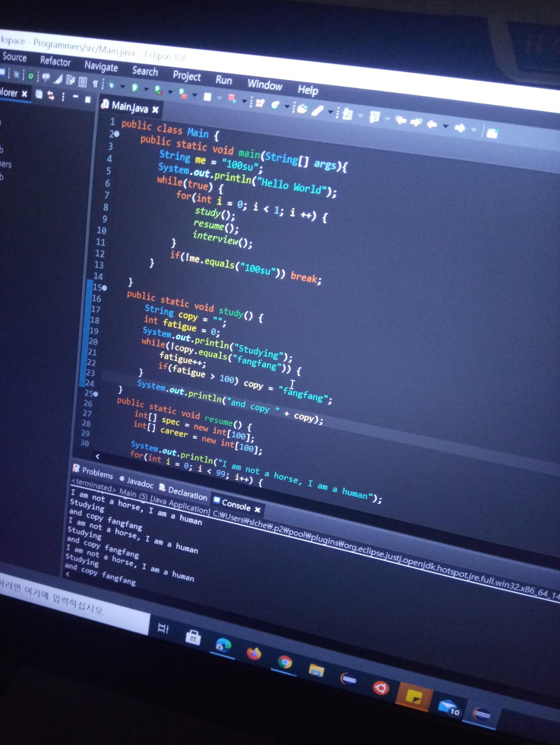Open the Run menu
Viewport: 560px width, 745px height.
224,80
